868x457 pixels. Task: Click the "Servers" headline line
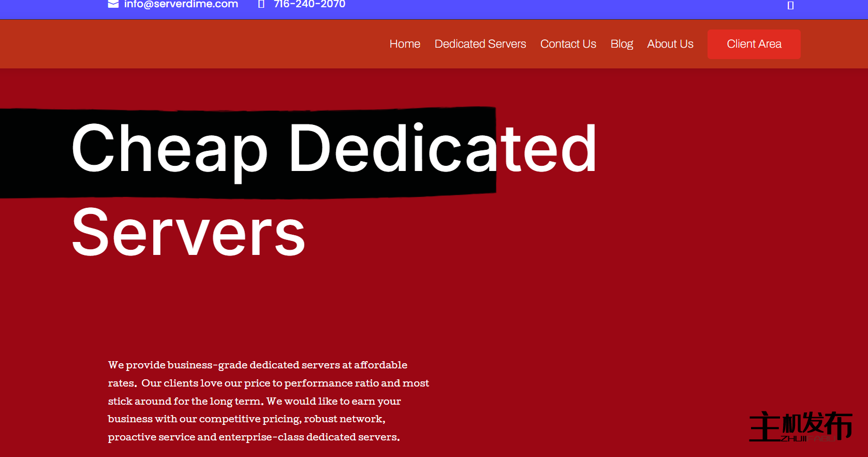[188, 233]
